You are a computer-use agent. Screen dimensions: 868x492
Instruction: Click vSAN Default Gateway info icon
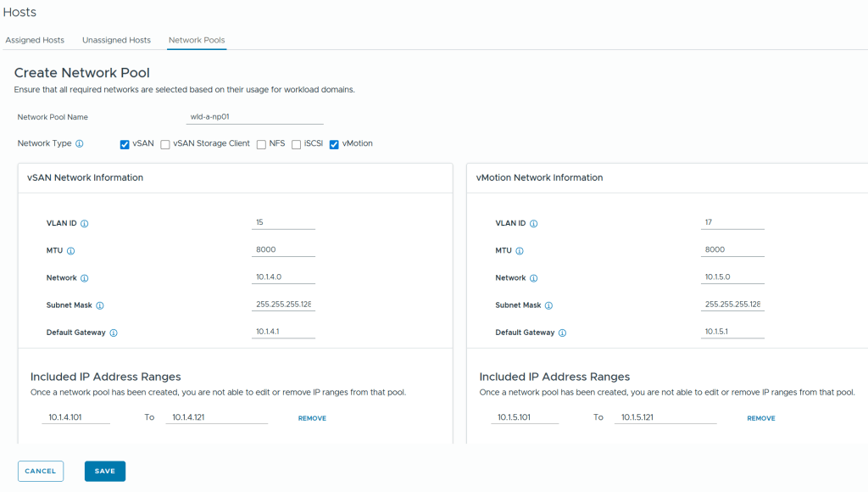(114, 333)
